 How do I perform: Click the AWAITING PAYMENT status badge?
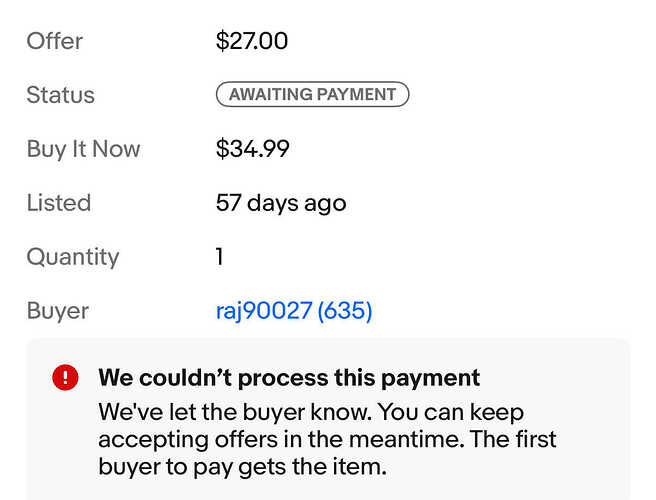coord(312,95)
